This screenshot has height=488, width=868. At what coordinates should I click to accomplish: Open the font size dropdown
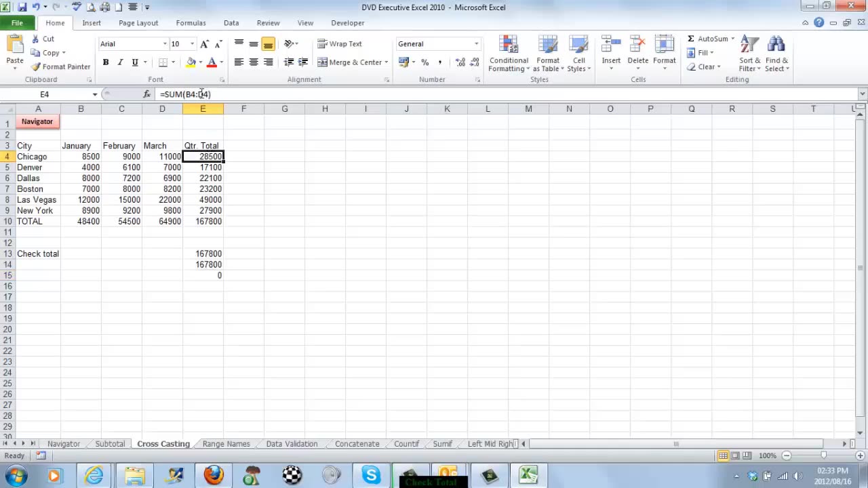click(192, 44)
